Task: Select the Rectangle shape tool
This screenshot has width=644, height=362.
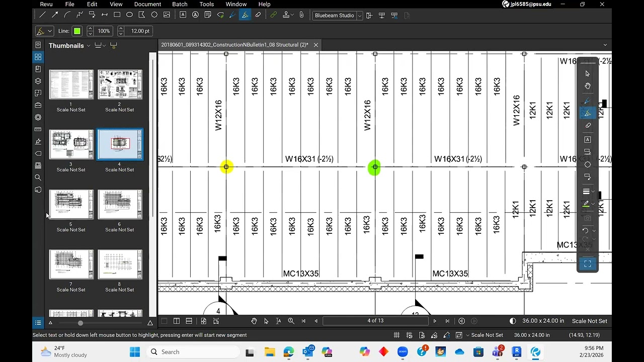Action: tap(117, 15)
